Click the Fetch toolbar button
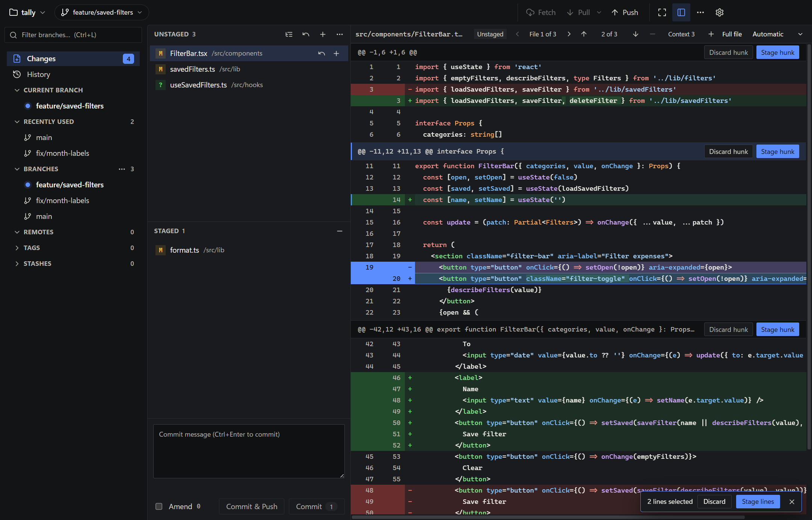This screenshot has width=812, height=520. click(x=540, y=12)
